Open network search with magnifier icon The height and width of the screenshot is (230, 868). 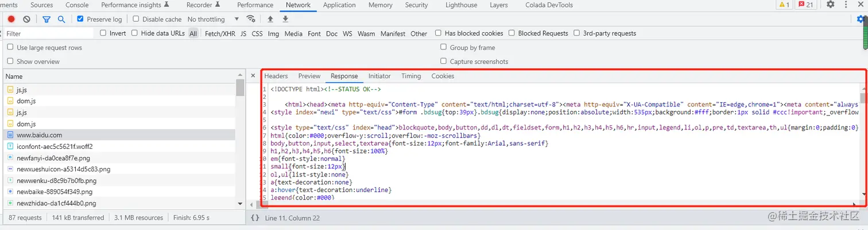(61, 19)
